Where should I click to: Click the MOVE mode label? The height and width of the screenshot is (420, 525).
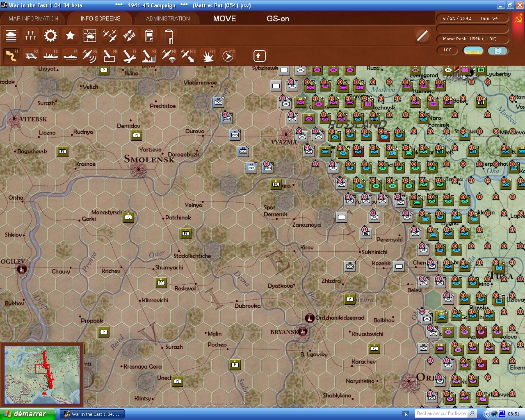click(x=225, y=18)
